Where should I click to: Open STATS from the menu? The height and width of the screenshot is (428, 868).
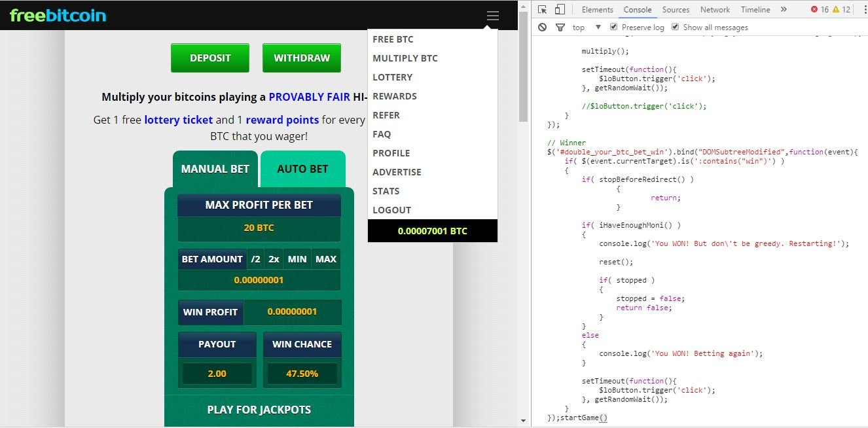[x=433, y=191]
